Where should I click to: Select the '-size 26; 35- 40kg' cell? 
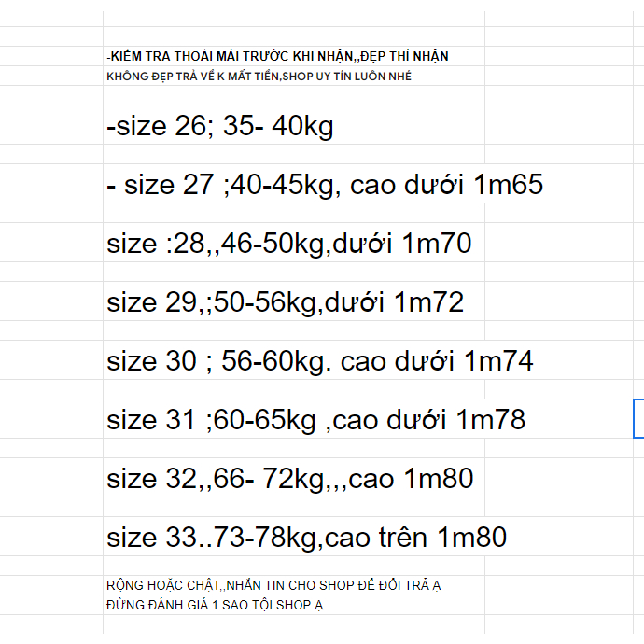(220, 127)
